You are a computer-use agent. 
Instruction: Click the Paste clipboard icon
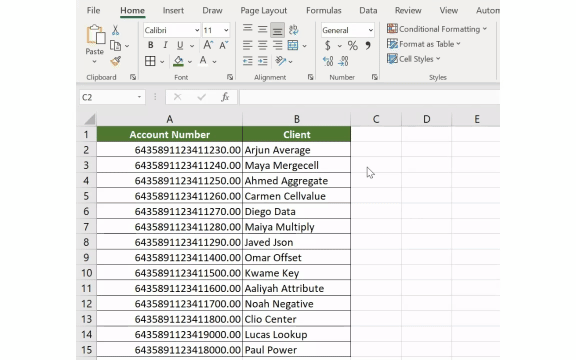pos(96,35)
